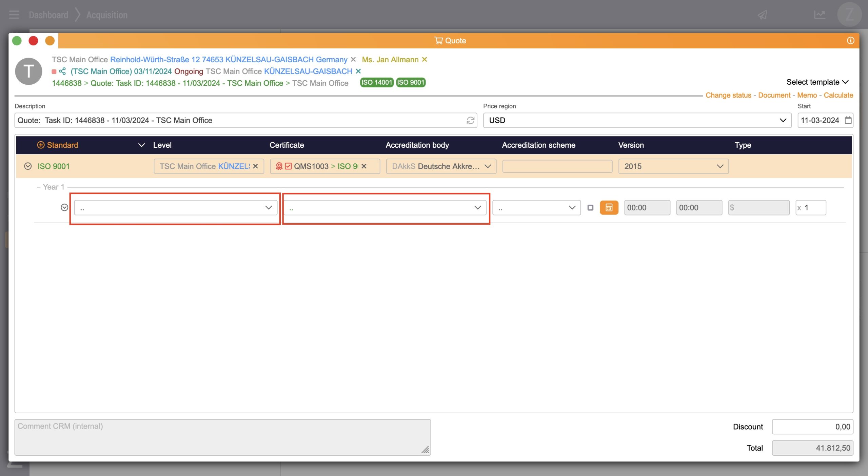Click the Calculate link

(838, 95)
